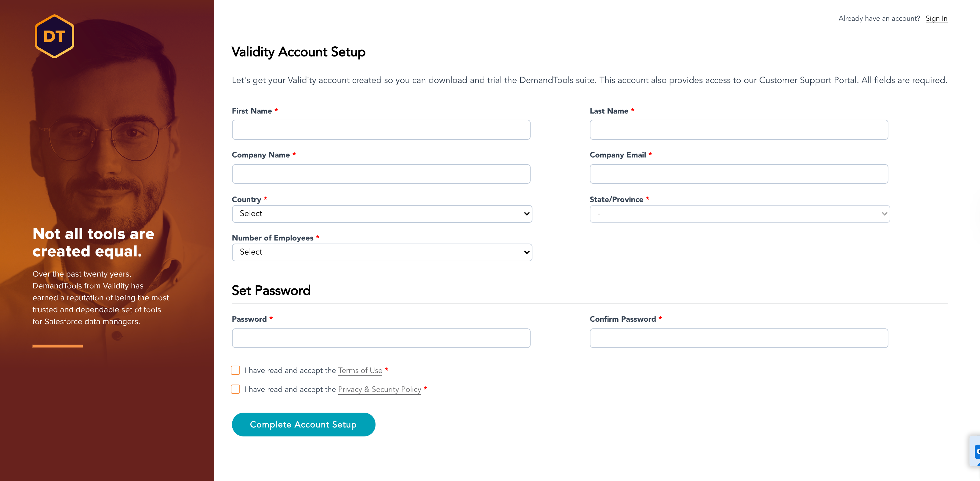Viewport: 980px width, 481px height.
Task: Focus the Company Name input field
Action: point(381,174)
